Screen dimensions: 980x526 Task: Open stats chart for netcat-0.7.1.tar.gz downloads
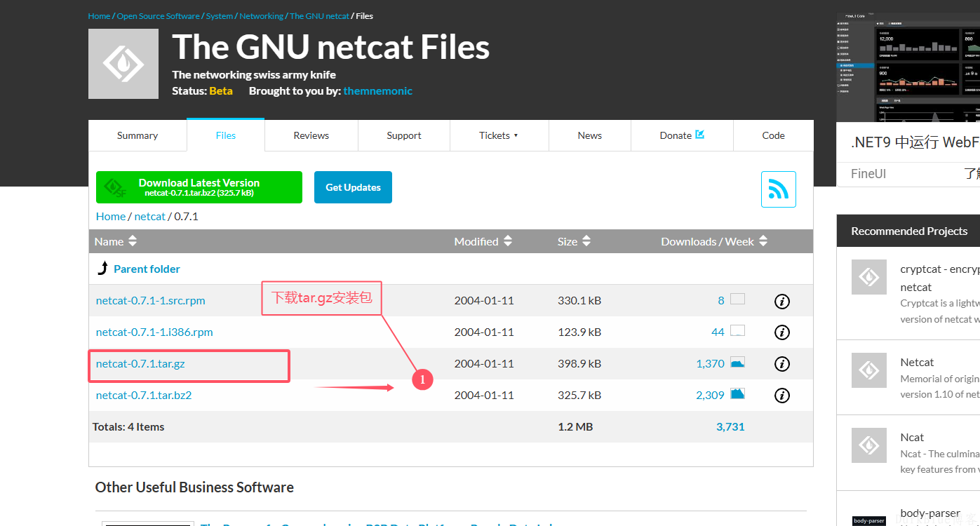[x=737, y=363]
